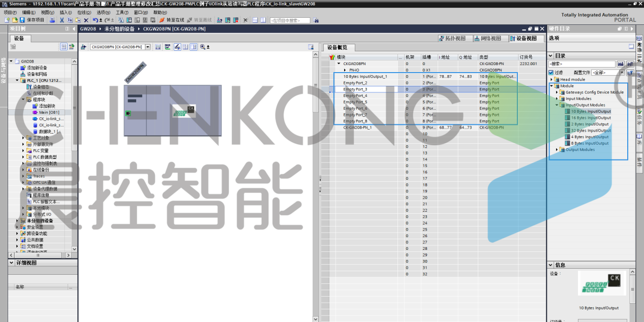Expand the Output Modules catalog folder
This screenshot has width=644, height=322.
pos(557,150)
